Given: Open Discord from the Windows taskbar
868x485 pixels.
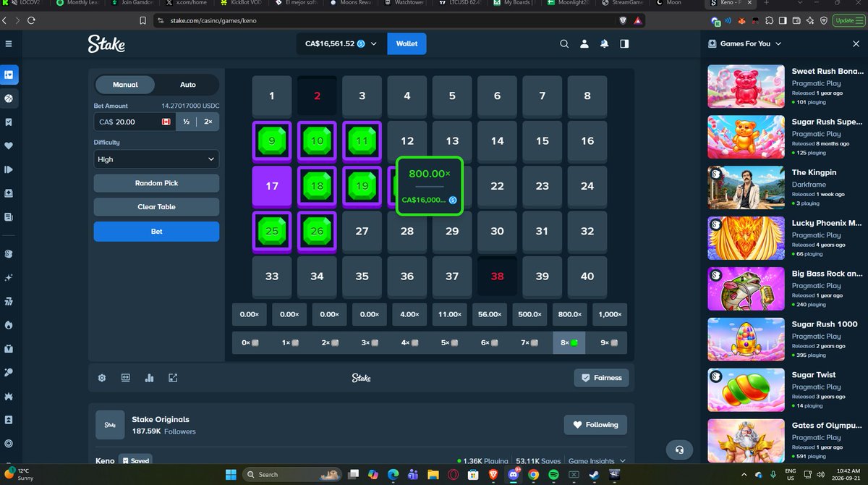Looking at the screenshot, I should [514, 474].
